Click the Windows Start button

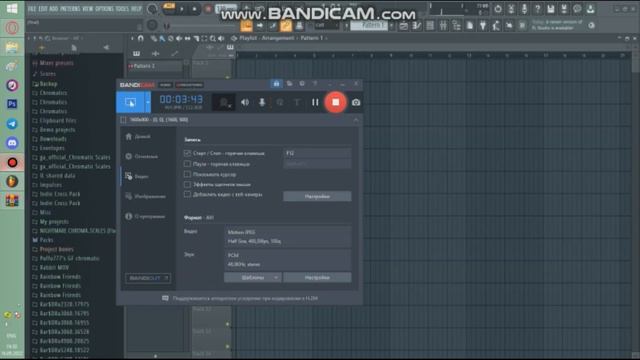click(x=12, y=8)
